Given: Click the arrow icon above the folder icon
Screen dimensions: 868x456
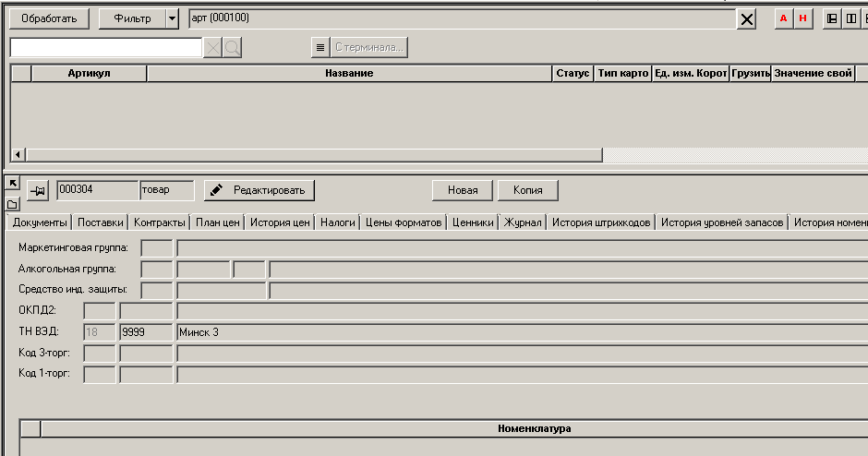Looking at the screenshot, I should point(12,184).
